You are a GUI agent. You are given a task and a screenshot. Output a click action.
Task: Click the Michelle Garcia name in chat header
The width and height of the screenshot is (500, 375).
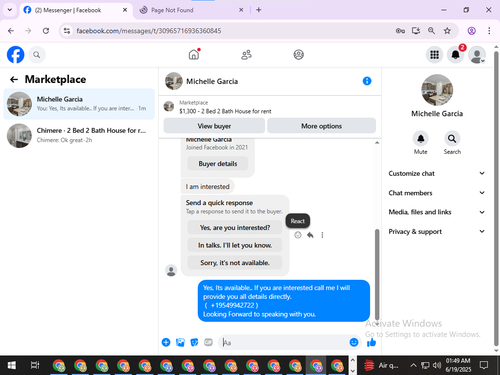(x=212, y=81)
